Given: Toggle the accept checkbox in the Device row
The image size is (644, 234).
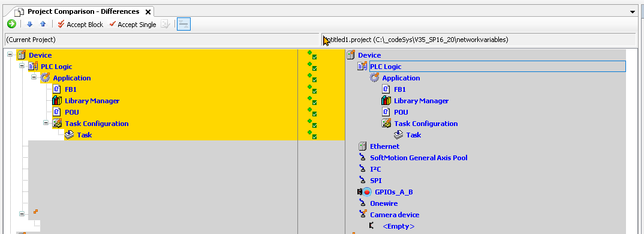Looking at the screenshot, I should click(x=314, y=57).
